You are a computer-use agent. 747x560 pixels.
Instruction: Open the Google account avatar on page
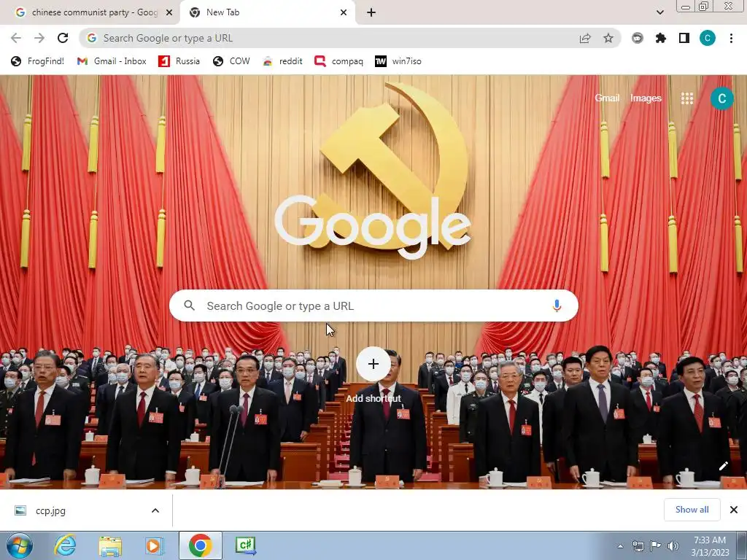(x=721, y=98)
